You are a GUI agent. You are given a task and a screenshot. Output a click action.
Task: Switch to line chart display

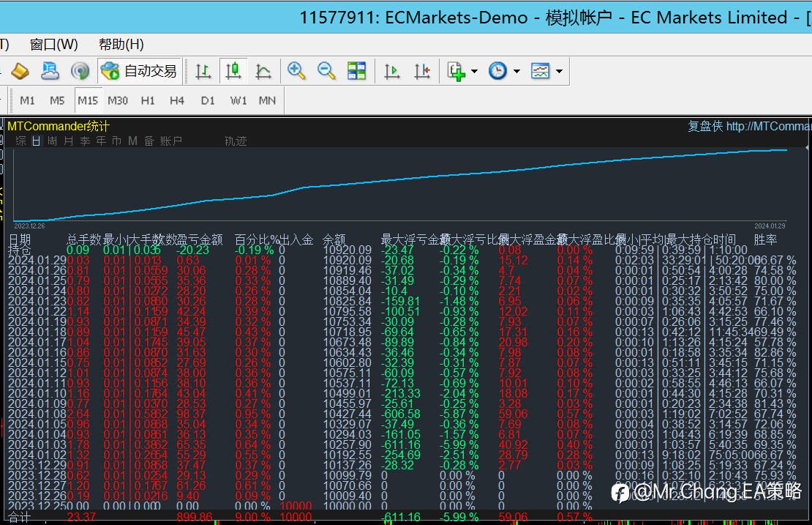(x=263, y=71)
